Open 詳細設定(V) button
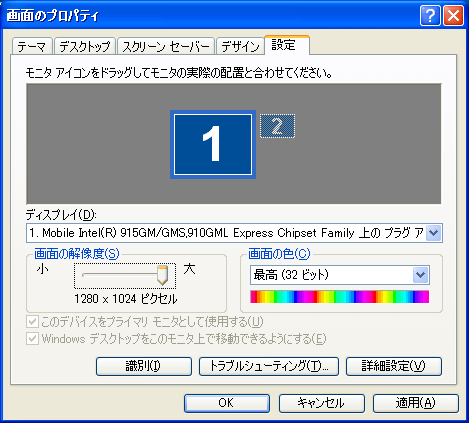 point(394,366)
